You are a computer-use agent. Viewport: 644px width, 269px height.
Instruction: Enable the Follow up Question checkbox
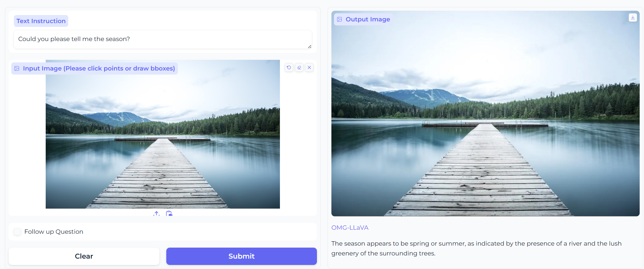(x=17, y=232)
